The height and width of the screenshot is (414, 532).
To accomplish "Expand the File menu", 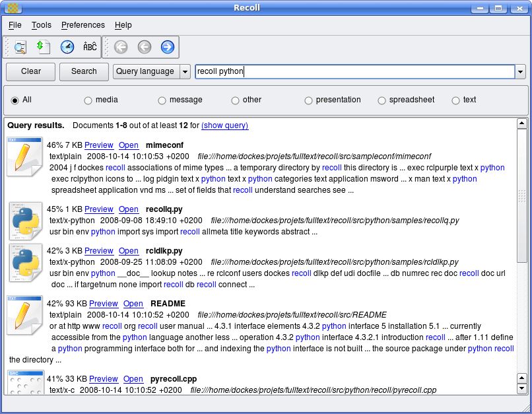I will tap(14, 25).
